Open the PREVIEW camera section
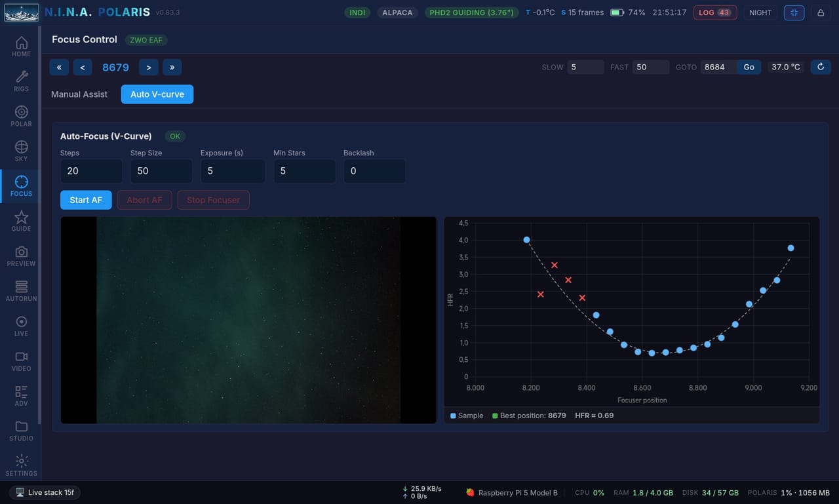The width and height of the screenshot is (839, 504). [21, 256]
